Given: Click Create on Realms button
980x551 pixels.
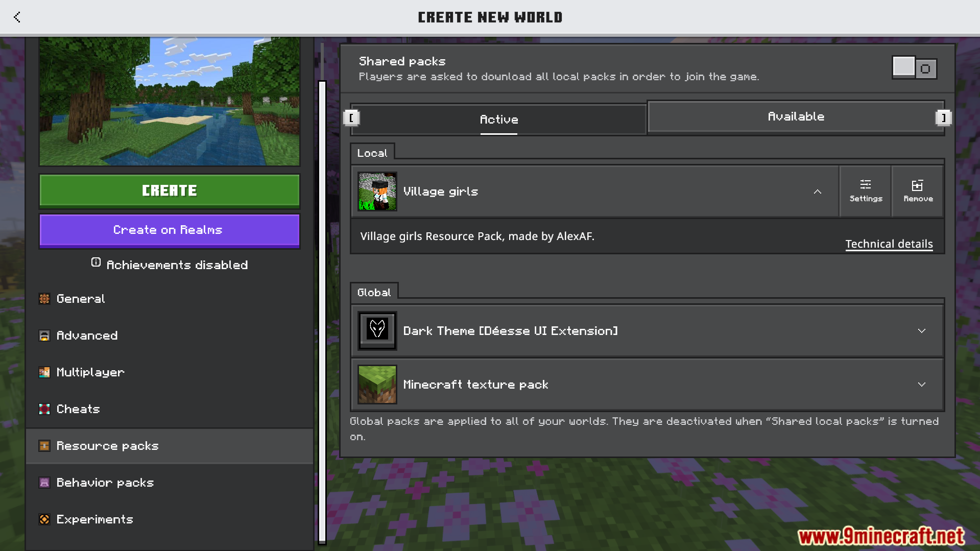Looking at the screenshot, I should coord(170,230).
